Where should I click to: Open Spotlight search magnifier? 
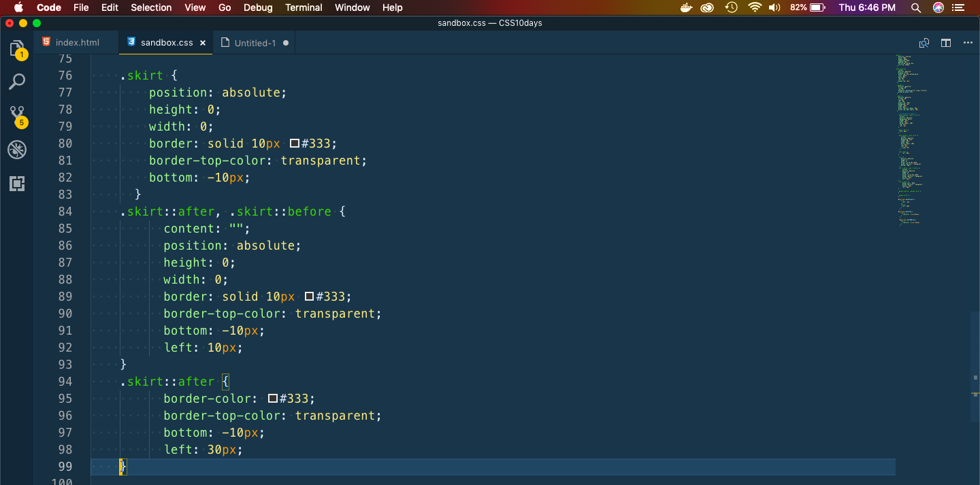[x=916, y=7]
